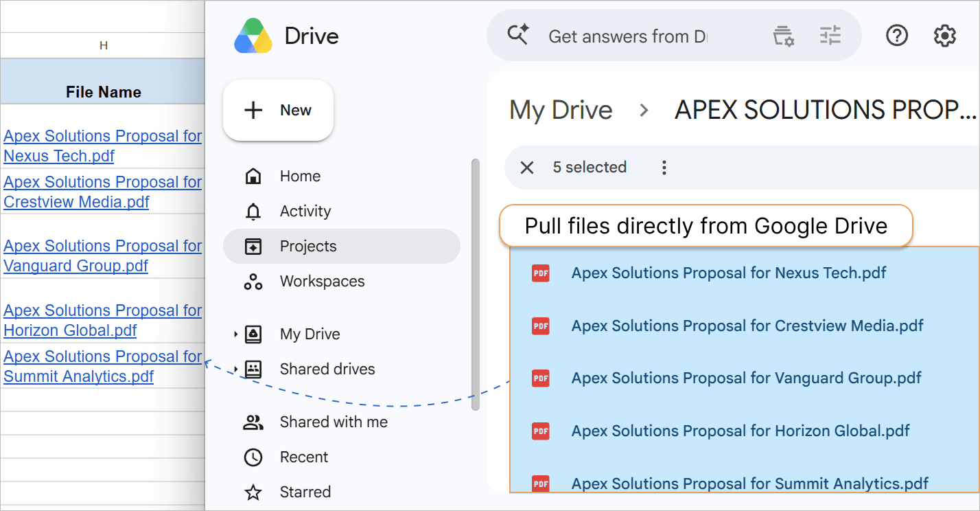Expand the Shared drives tree arrow
The image size is (980, 511).
point(235,370)
